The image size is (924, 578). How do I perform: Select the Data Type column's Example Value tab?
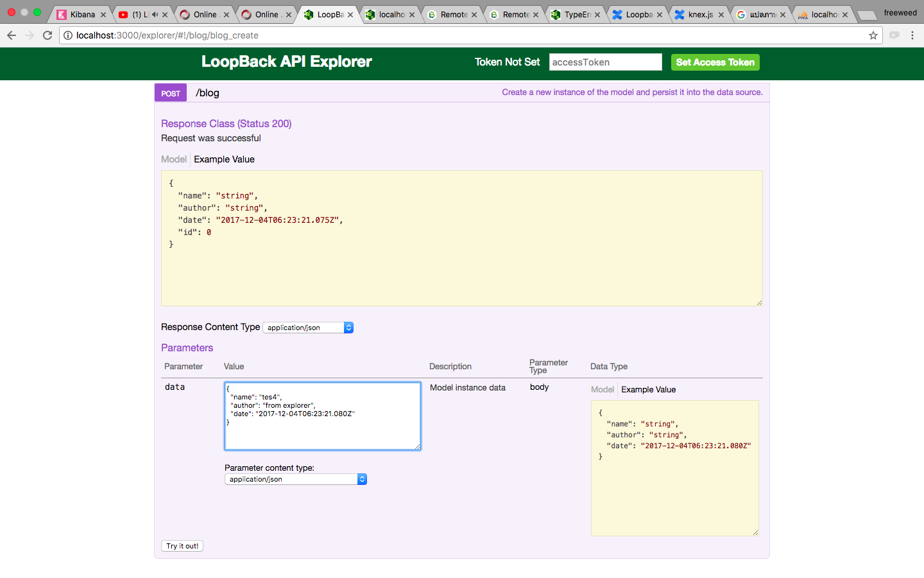pyautogui.click(x=648, y=389)
